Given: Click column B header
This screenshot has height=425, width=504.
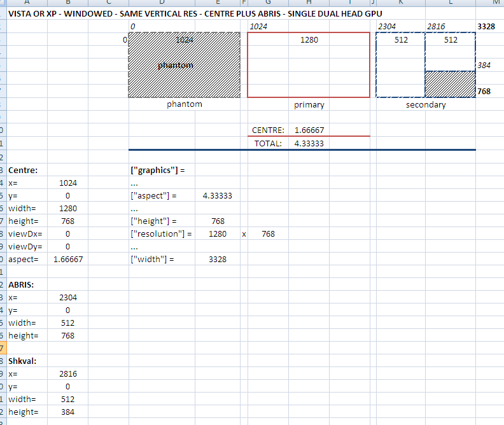Looking at the screenshot, I should [68, 3].
